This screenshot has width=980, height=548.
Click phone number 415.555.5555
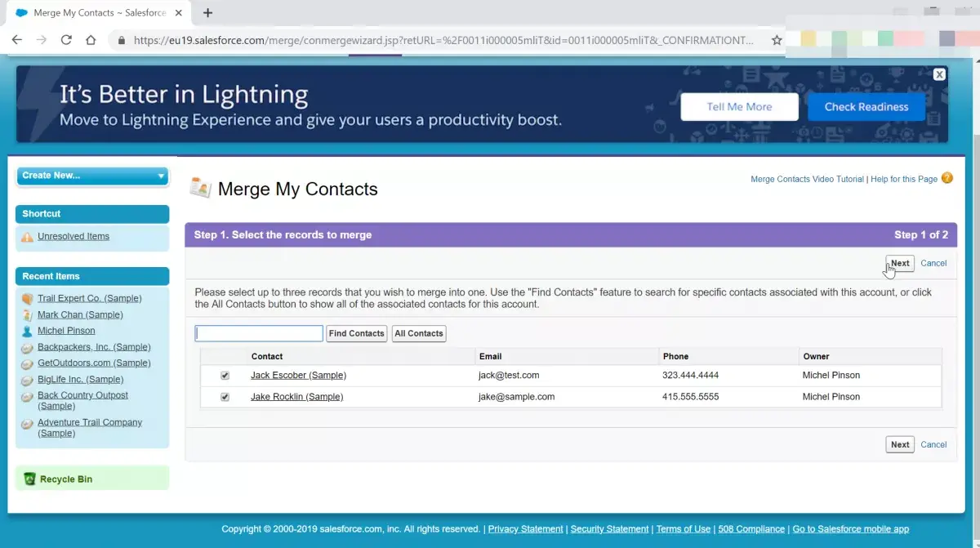pyautogui.click(x=690, y=397)
